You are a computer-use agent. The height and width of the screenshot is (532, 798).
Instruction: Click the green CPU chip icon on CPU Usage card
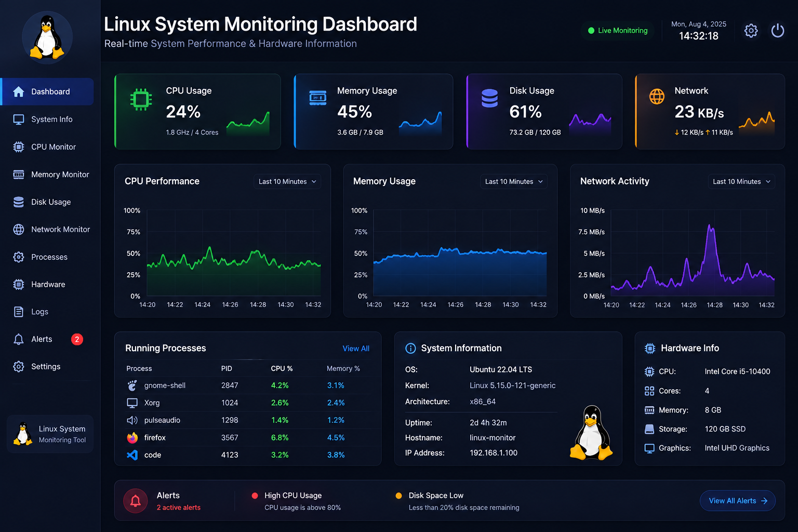[x=141, y=99]
